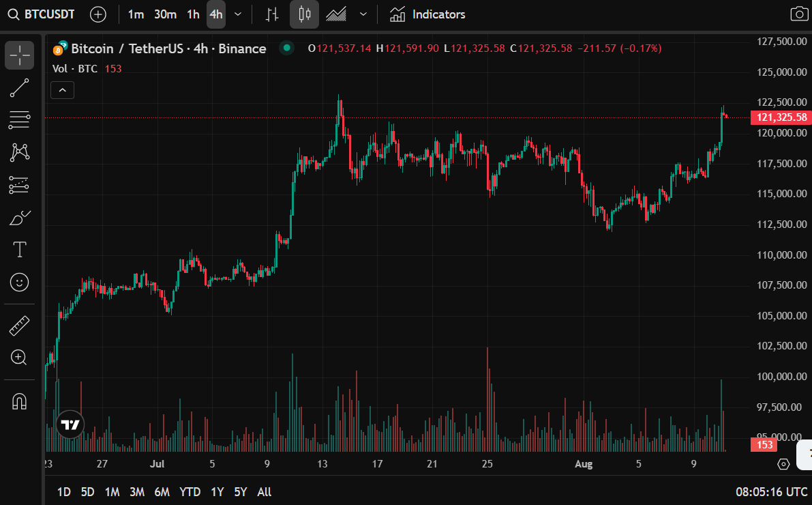Choose the brush drawing tool
812x505 pixels.
[20, 218]
